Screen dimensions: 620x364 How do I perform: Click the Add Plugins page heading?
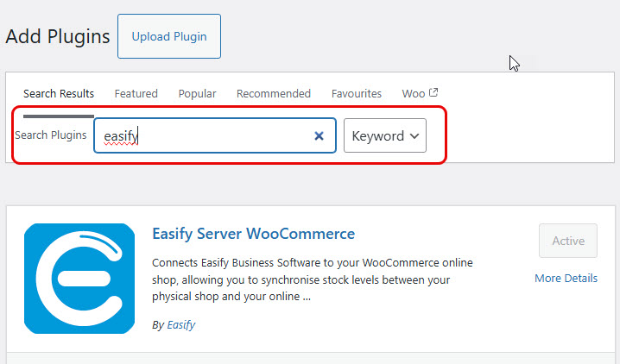click(x=58, y=36)
